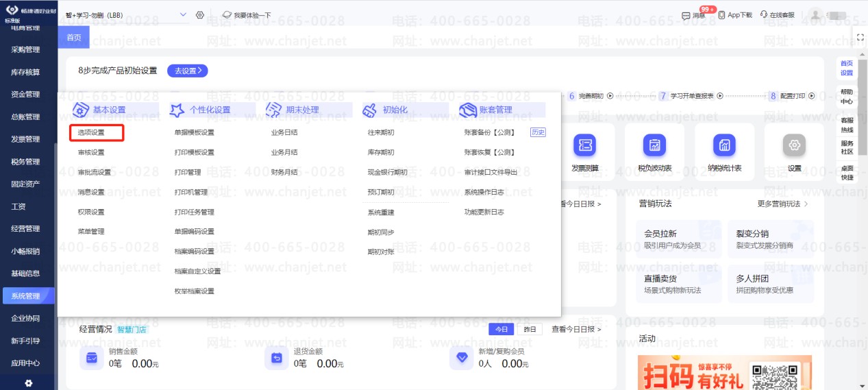Screen dimensions: 868x390
Task: Click the 发票测算 icon
Action: click(x=584, y=145)
